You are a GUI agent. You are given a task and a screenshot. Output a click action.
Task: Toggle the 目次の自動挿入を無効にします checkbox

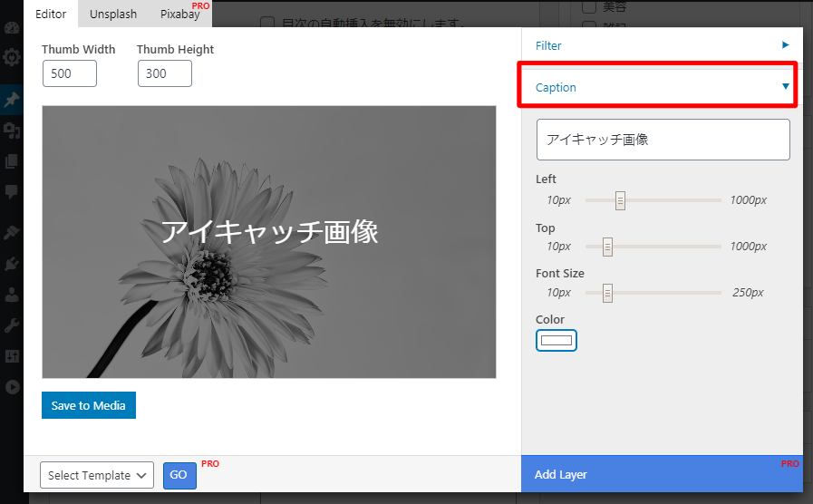pyautogui.click(x=267, y=23)
